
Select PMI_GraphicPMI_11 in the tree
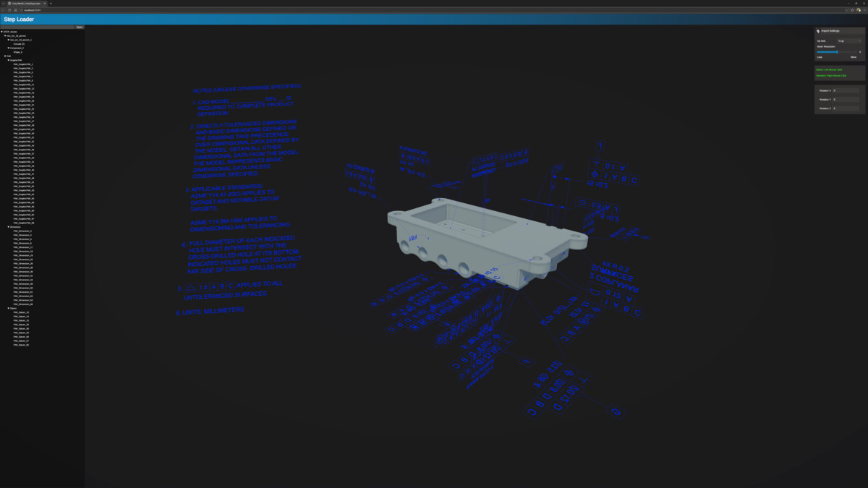24,85
